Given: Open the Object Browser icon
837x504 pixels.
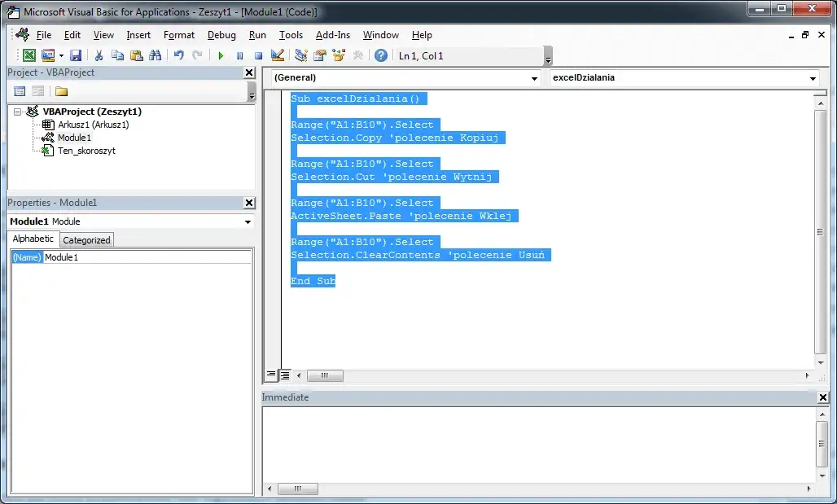Looking at the screenshot, I should 338,55.
